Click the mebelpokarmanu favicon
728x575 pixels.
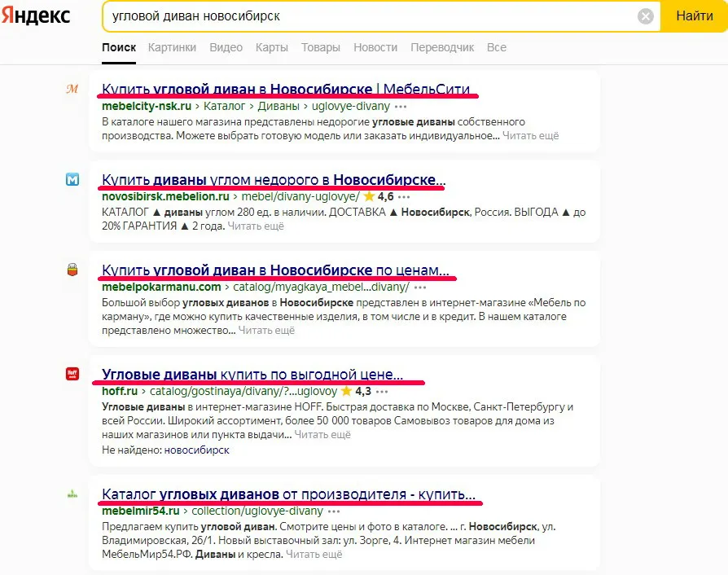tap(72, 270)
